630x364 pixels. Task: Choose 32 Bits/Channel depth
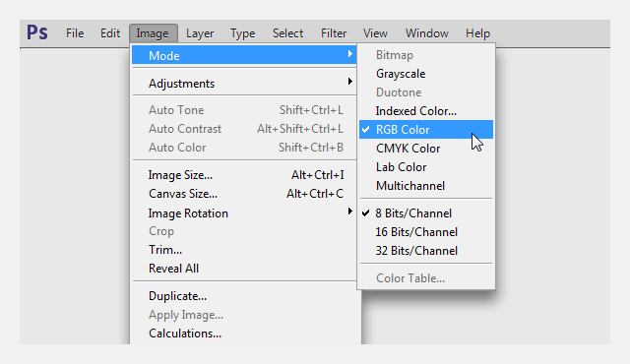pos(426,251)
